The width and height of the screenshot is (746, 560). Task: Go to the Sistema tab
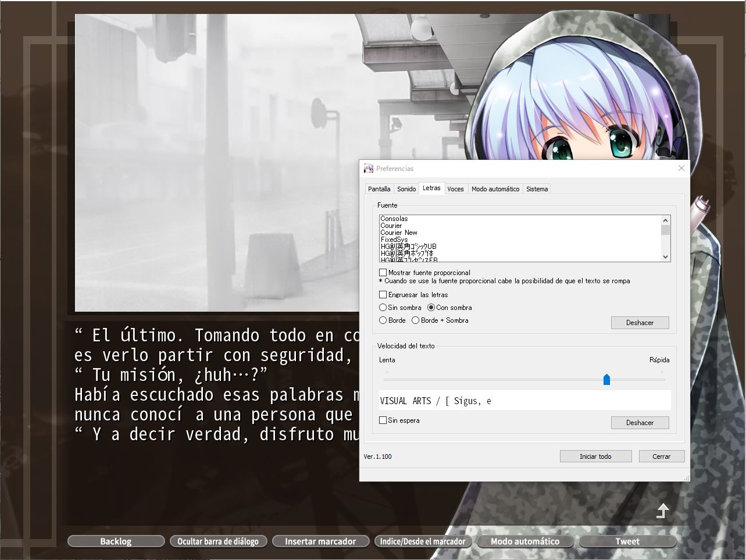pyautogui.click(x=537, y=189)
